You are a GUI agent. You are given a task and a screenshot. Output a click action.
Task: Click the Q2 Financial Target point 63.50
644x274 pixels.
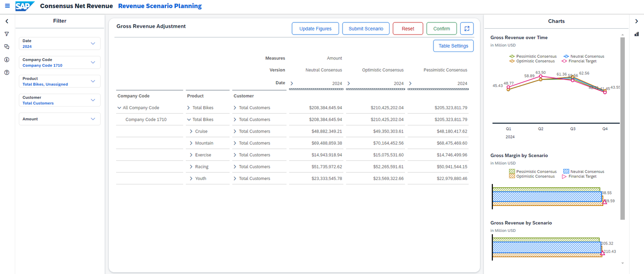pos(541,77)
